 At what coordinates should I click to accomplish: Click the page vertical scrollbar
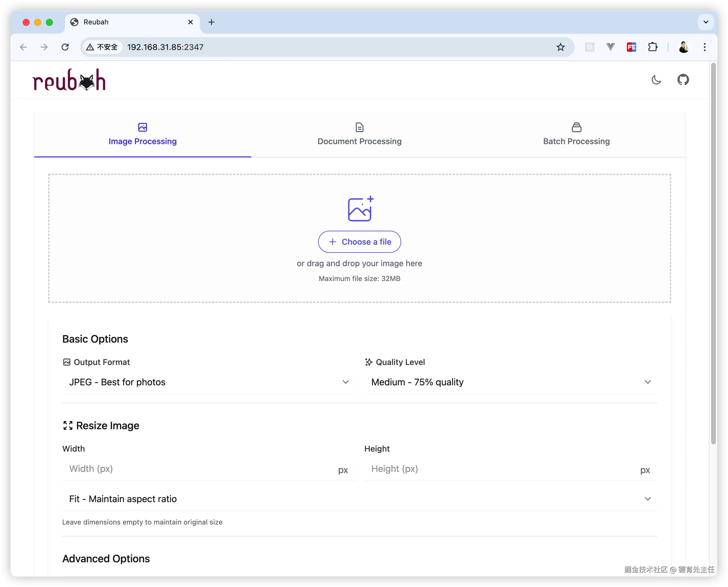point(713,254)
